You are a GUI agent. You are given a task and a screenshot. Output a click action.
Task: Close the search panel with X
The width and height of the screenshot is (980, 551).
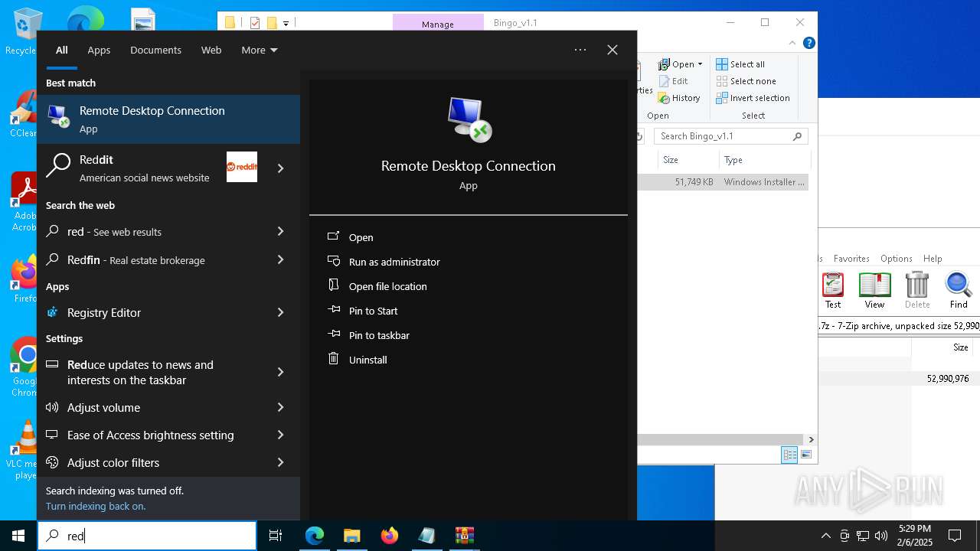pyautogui.click(x=612, y=50)
